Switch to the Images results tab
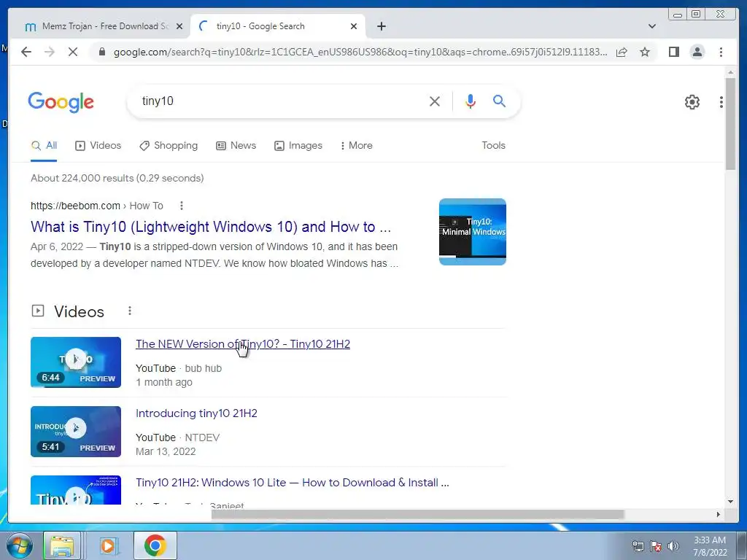The width and height of the screenshot is (747, 560). click(298, 146)
